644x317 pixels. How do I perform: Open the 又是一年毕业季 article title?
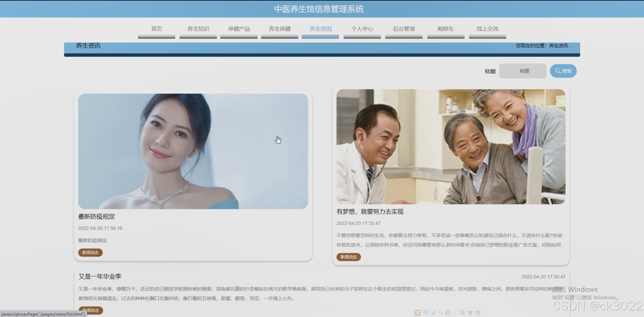click(100, 276)
